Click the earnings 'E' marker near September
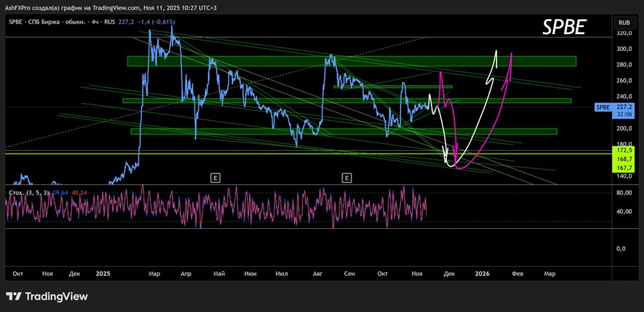This screenshot has height=312, width=644. point(346,177)
